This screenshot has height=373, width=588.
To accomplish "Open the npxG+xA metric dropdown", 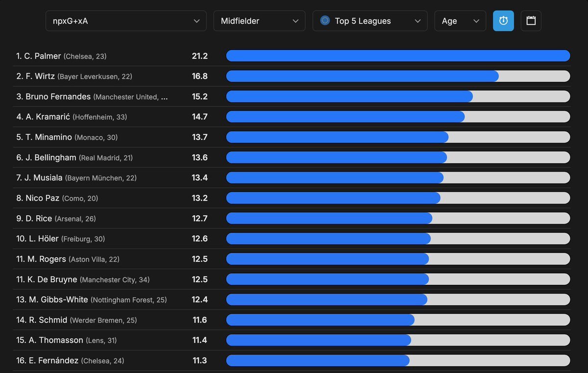I will pyautogui.click(x=126, y=21).
